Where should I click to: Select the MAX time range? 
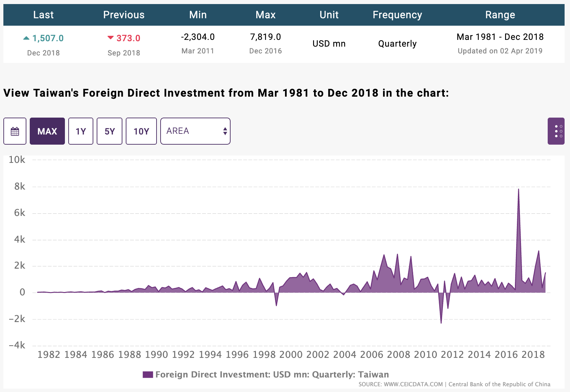coord(47,131)
